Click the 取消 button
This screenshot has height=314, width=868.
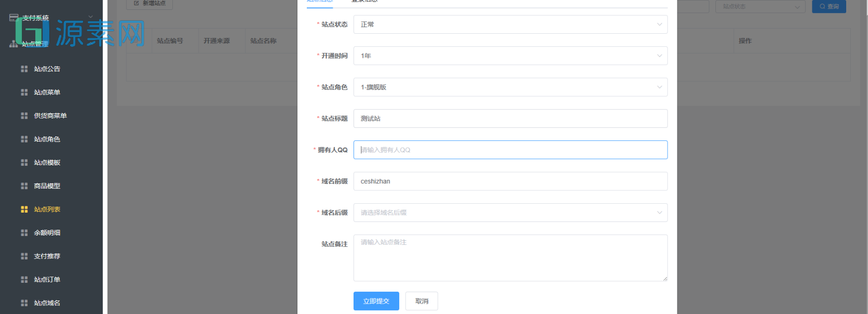coord(422,301)
